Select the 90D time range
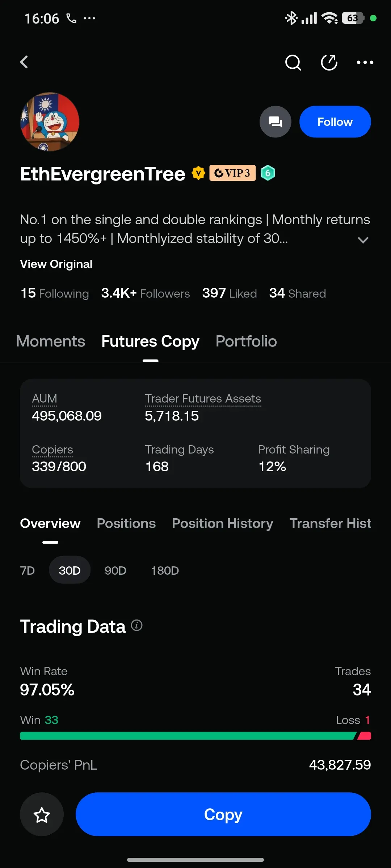Viewport: 391px width, 868px height. [x=115, y=570]
